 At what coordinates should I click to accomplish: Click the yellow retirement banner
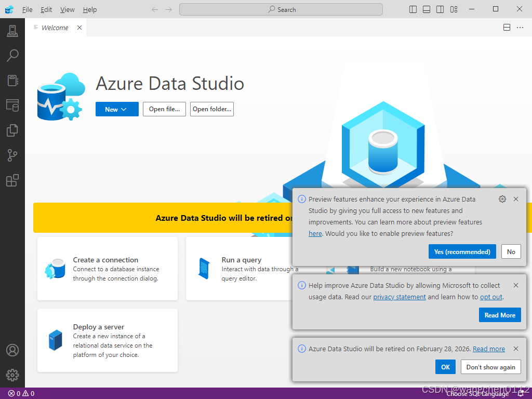163,218
